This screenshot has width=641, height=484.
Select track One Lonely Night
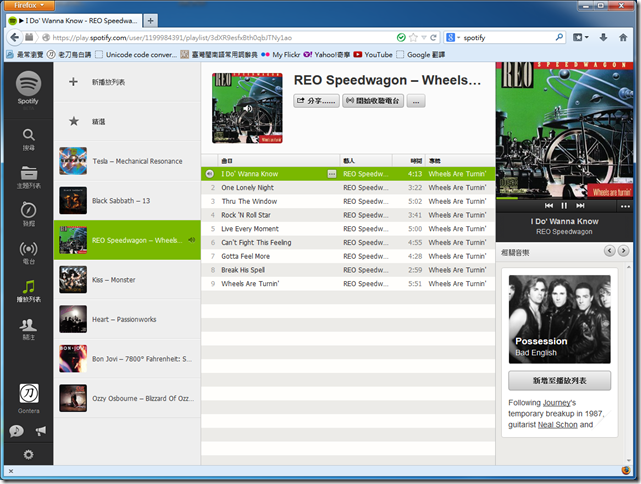[348, 188]
